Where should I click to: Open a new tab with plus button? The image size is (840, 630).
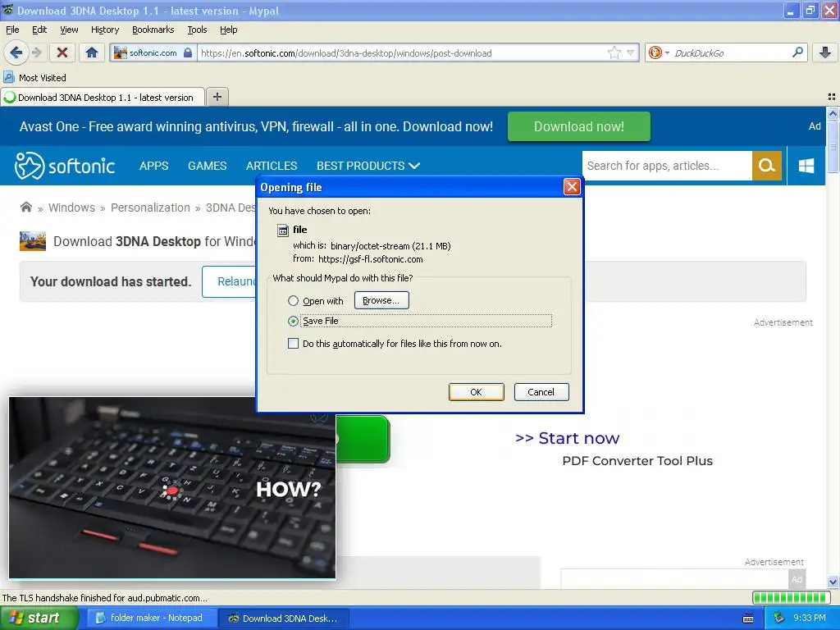(x=217, y=97)
